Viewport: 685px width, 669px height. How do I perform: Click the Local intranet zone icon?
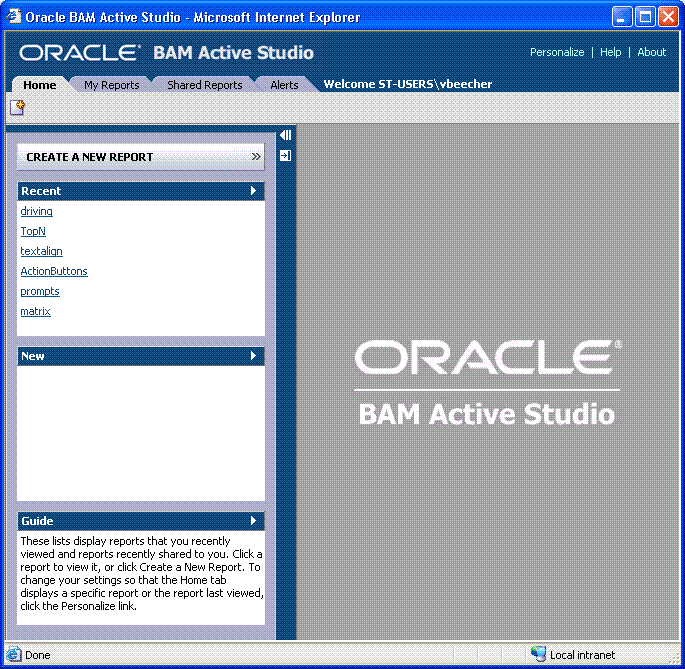tap(538, 654)
